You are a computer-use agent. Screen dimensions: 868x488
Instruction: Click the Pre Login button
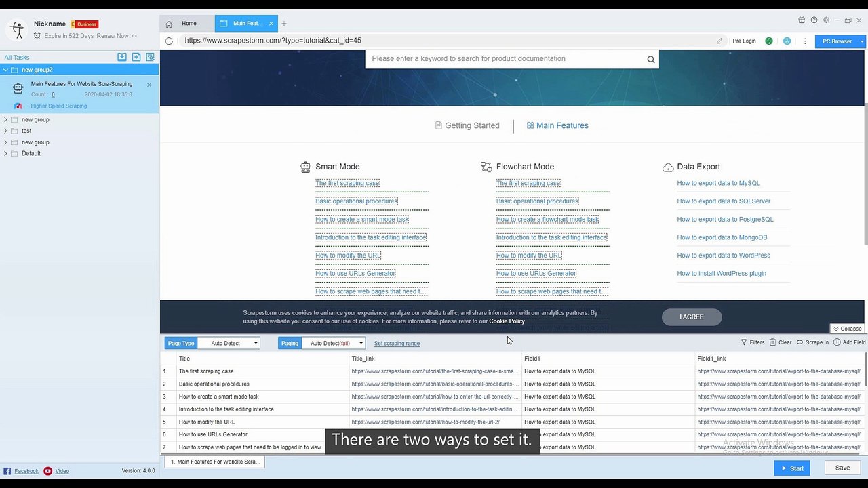coord(744,41)
